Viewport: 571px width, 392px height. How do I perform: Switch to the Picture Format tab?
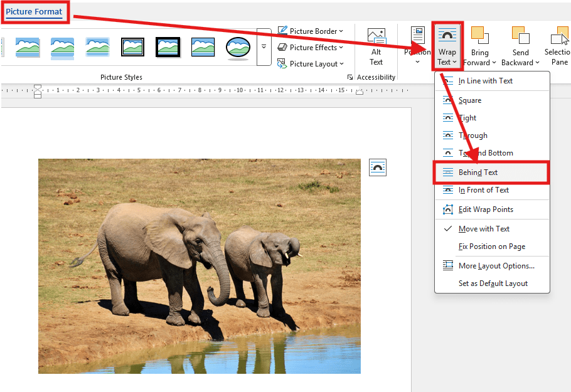tap(33, 11)
